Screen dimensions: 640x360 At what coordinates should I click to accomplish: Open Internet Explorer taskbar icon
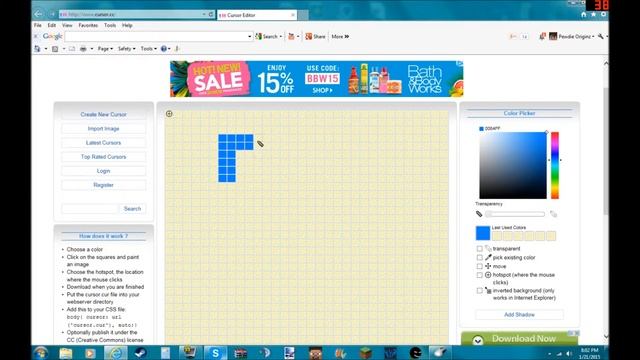(x=116, y=353)
